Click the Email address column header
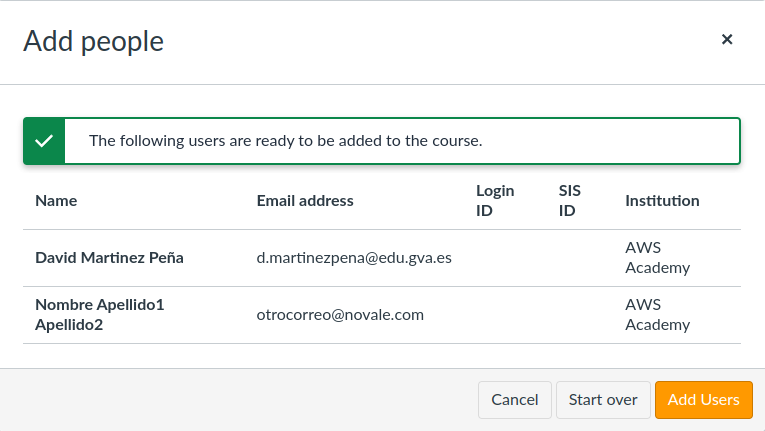 tap(305, 201)
